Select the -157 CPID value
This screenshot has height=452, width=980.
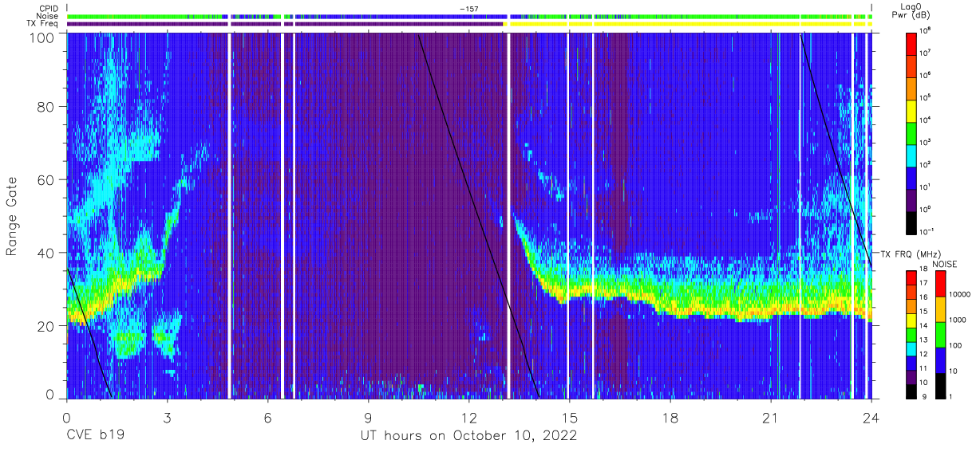click(468, 8)
